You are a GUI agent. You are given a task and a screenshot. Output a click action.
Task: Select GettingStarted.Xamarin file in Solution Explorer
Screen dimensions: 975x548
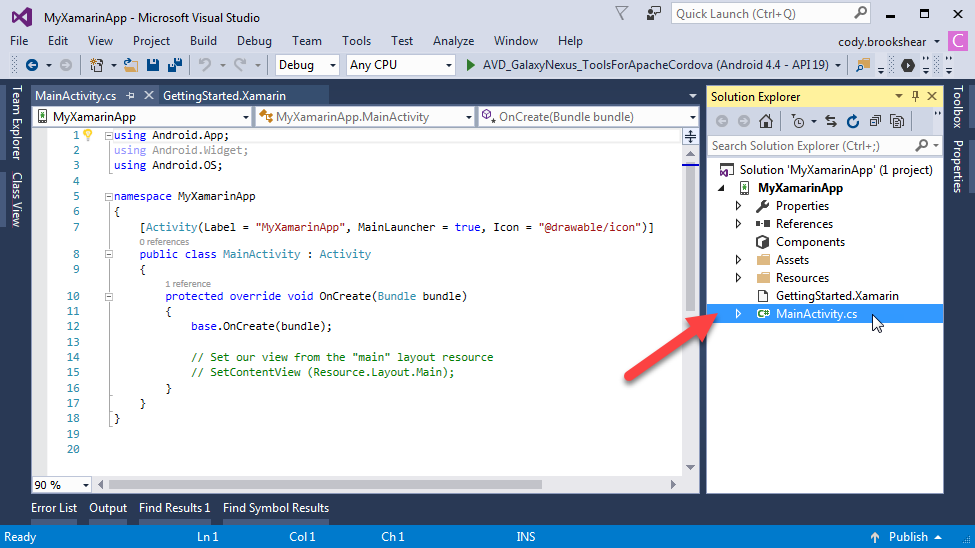[837, 296]
